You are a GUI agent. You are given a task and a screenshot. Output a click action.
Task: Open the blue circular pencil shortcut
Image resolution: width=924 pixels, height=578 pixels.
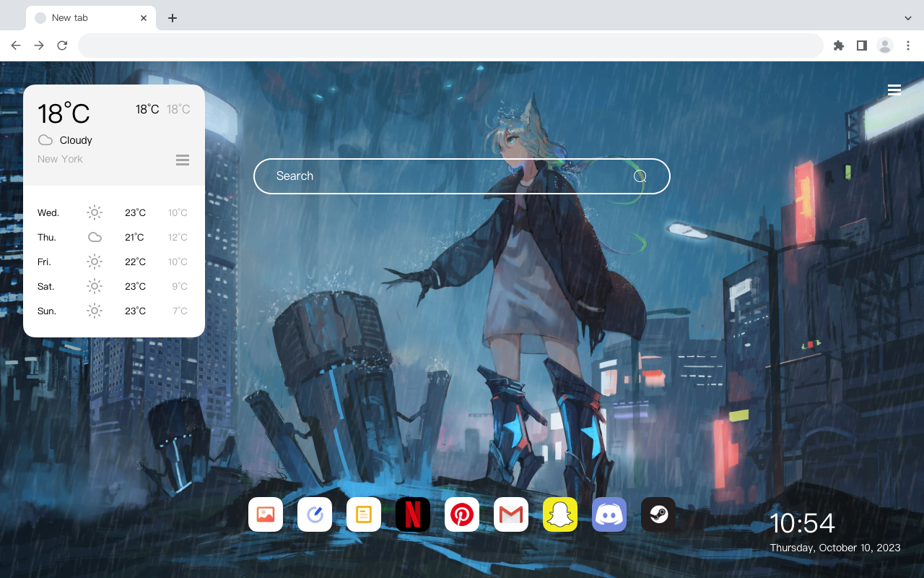[315, 514]
